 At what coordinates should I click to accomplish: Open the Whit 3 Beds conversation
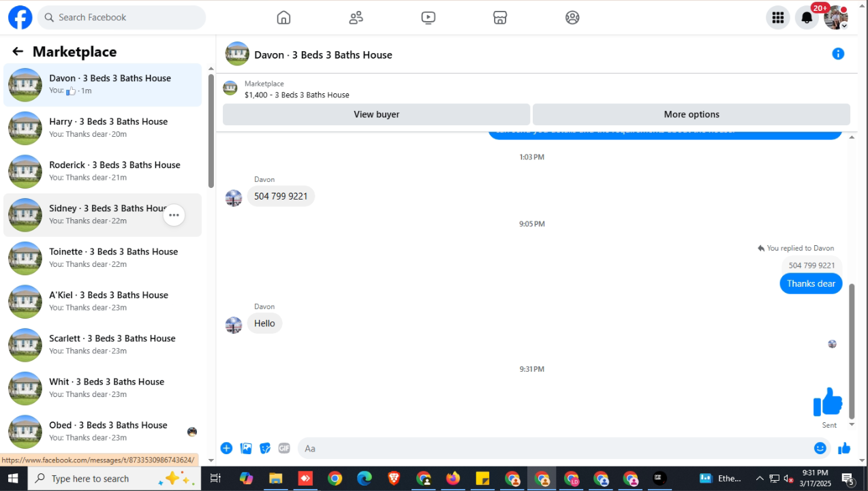[x=102, y=388]
